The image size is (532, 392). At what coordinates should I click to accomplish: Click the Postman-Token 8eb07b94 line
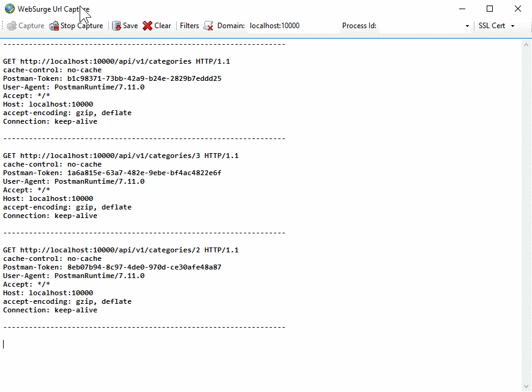(x=112, y=268)
